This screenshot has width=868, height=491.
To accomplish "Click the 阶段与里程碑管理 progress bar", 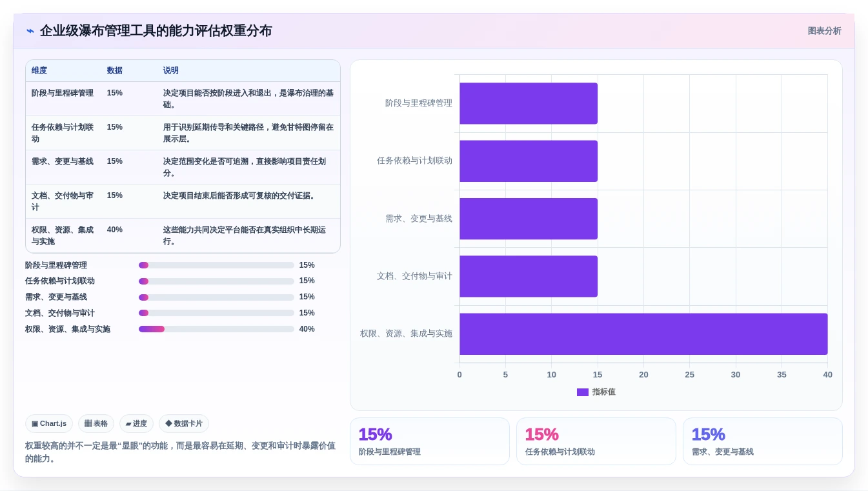I will [x=216, y=265].
